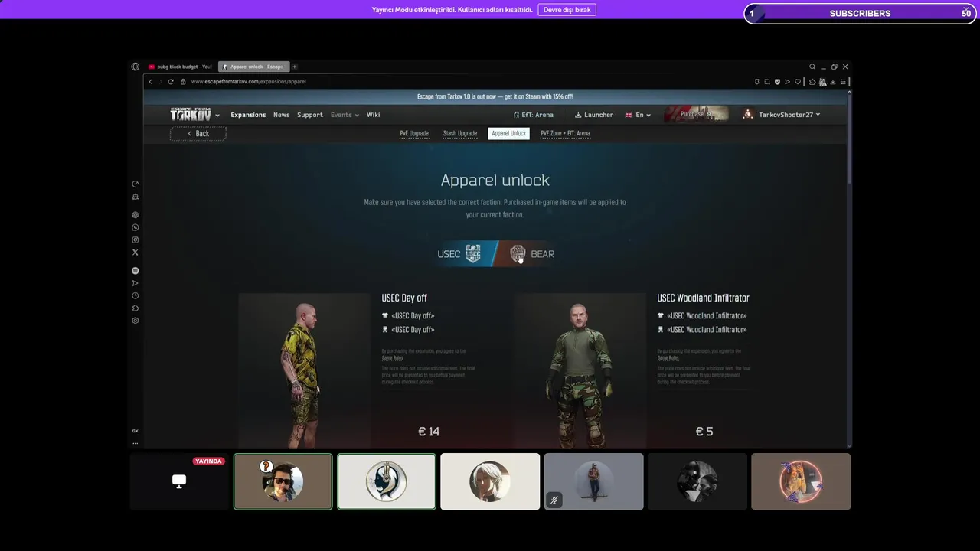The image size is (980, 551).
Task: Open the Opera easy setup menu icon
Action: [843, 82]
